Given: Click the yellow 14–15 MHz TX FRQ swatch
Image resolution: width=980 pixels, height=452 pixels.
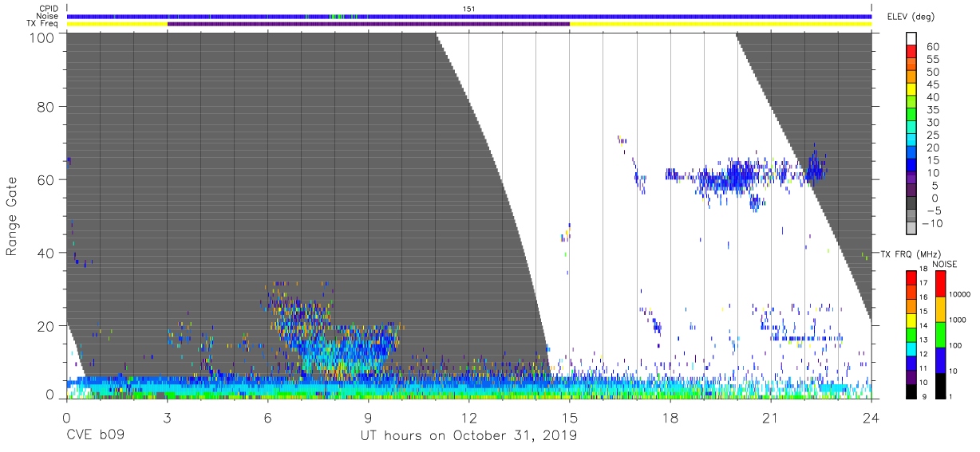Looking at the screenshot, I should [x=912, y=320].
